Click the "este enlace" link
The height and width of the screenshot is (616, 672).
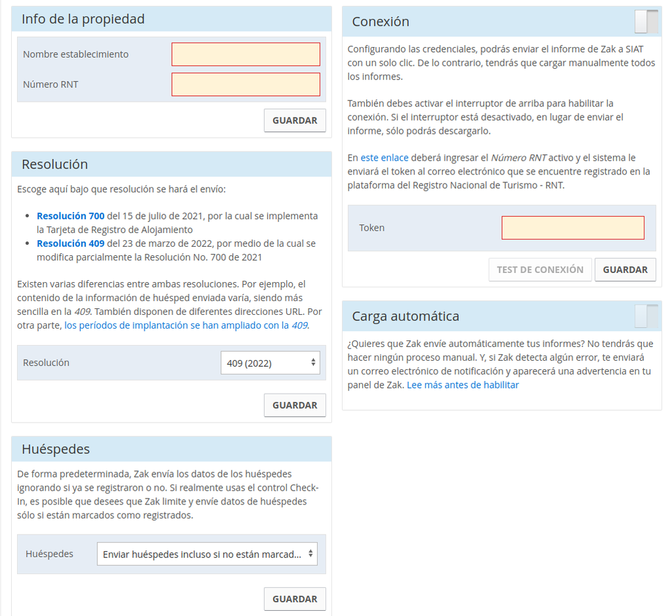click(385, 158)
